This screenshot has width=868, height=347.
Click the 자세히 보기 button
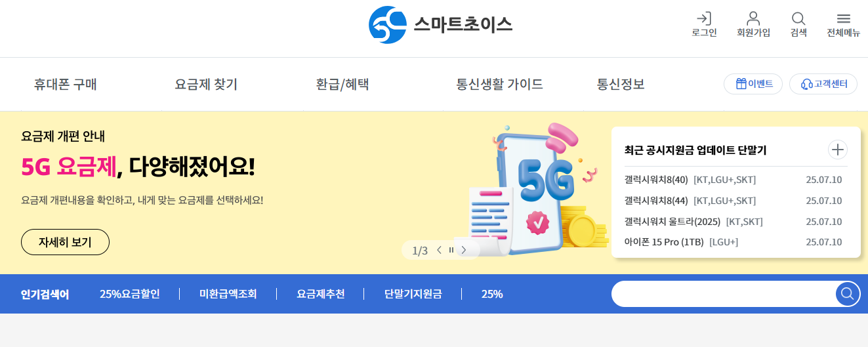tap(65, 242)
